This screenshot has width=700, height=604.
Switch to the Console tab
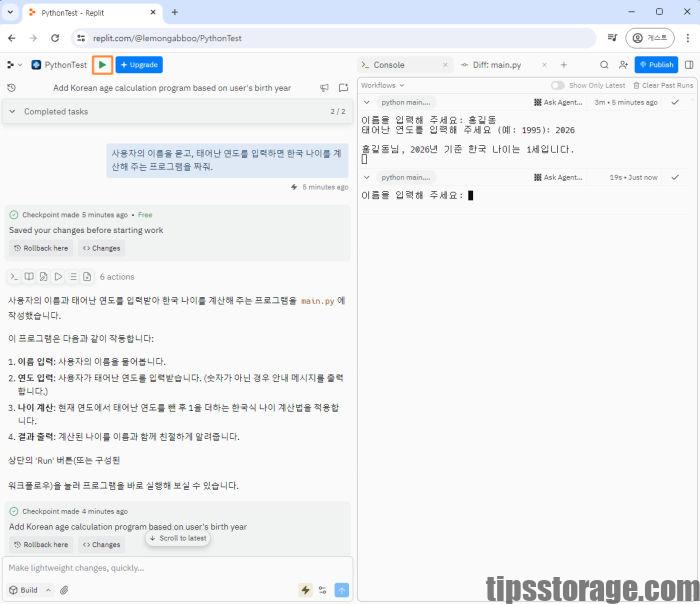(x=389, y=65)
